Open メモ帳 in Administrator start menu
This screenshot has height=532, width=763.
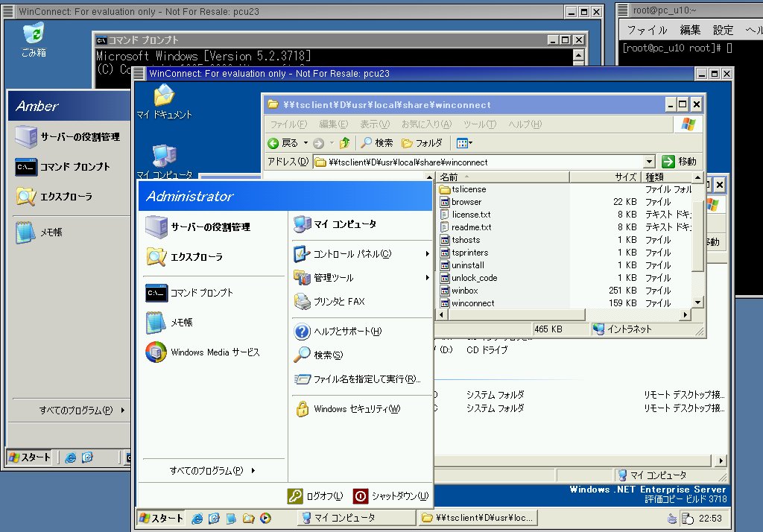tap(169, 322)
